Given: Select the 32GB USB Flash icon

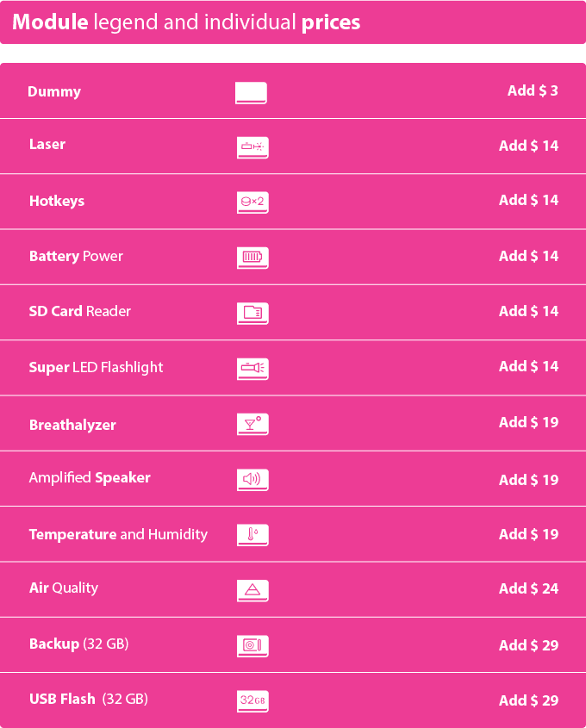Looking at the screenshot, I should coord(252,701).
